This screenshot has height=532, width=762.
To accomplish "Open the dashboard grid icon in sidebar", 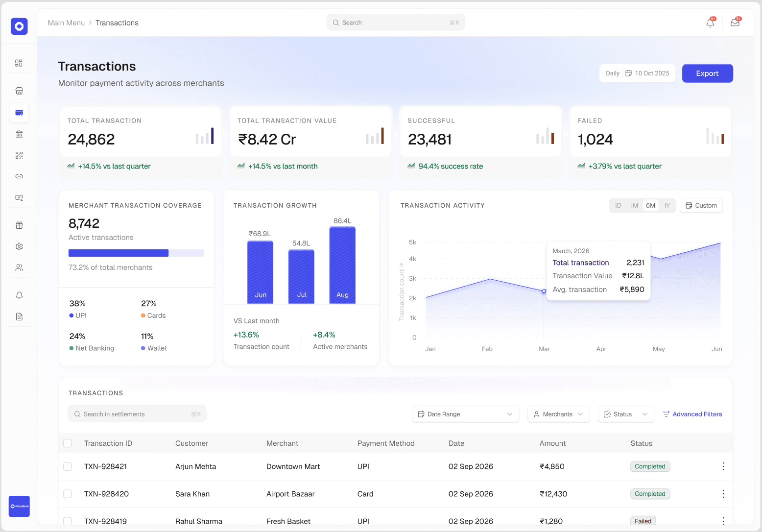I will click(19, 63).
